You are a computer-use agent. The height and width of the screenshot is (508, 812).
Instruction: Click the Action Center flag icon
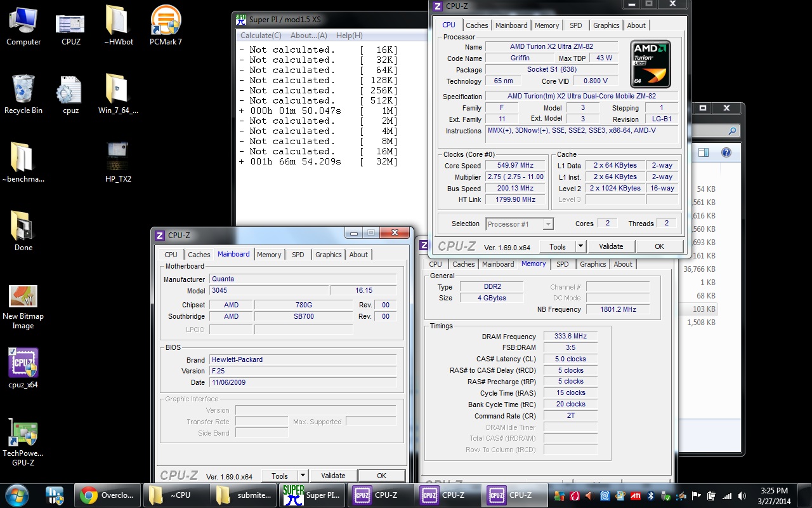(x=696, y=495)
